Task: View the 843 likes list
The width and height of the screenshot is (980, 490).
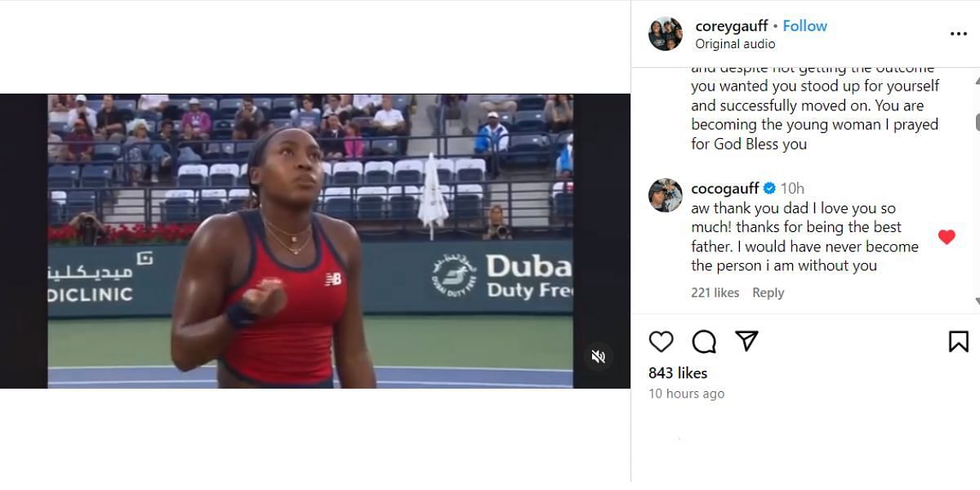Action: click(678, 373)
